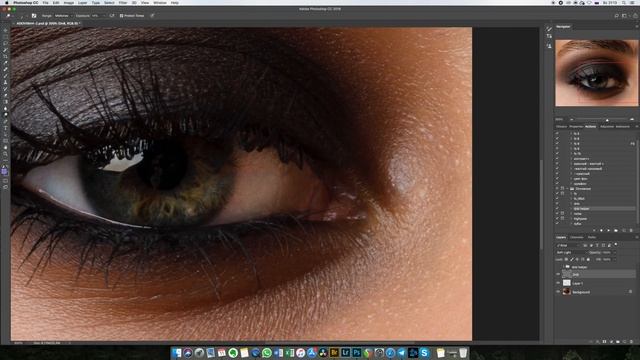Open the Image menu

tap(69, 3)
